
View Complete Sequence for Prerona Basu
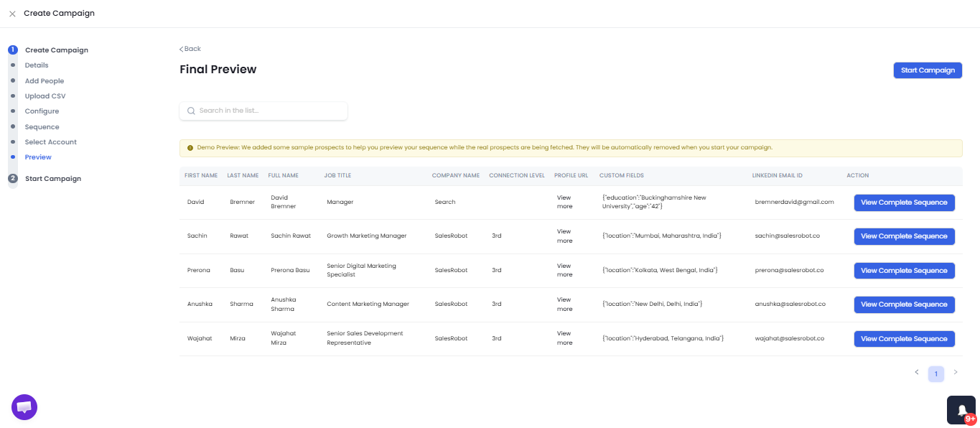tap(904, 271)
